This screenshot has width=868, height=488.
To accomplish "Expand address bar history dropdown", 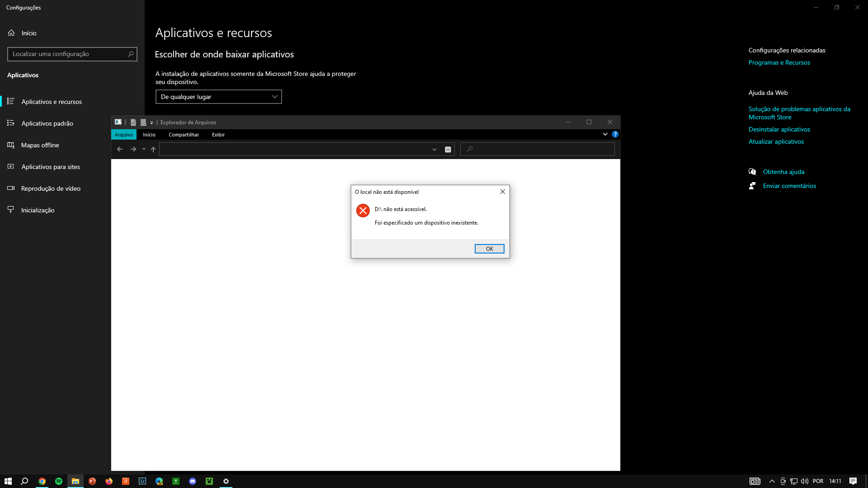I will point(434,150).
